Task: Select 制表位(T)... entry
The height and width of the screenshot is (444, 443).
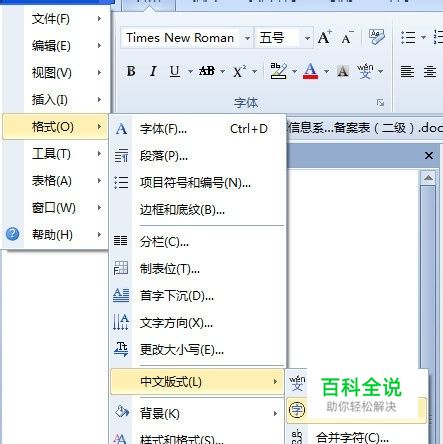Action: pos(198,269)
